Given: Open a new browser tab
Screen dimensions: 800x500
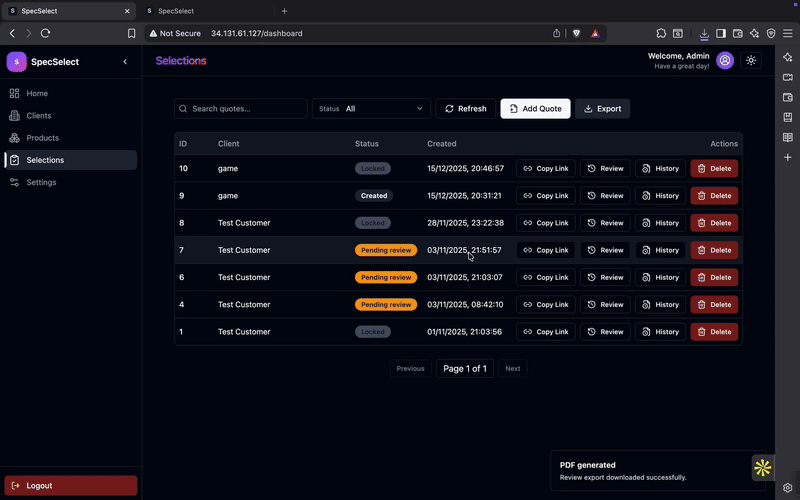Looking at the screenshot, I should tap(284, 11).
